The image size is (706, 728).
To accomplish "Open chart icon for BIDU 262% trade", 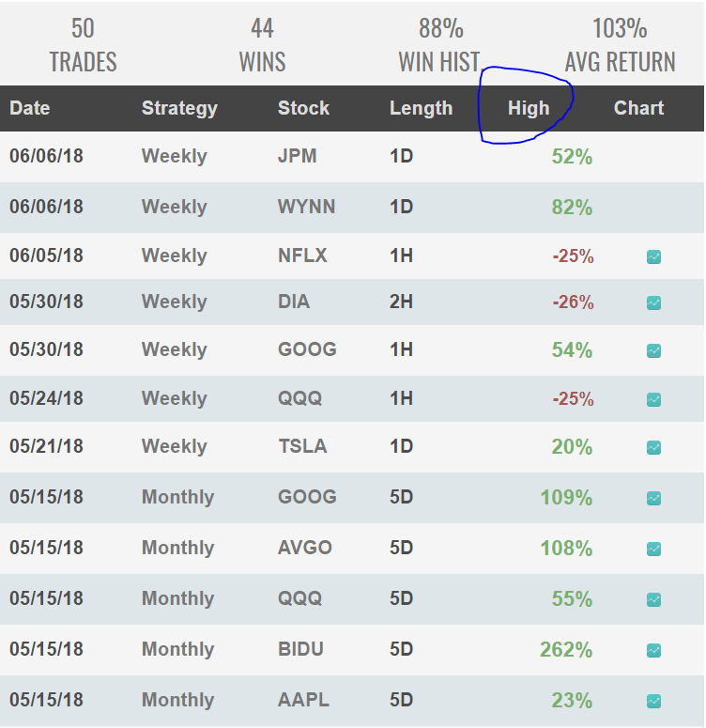I will (x=653, y=650).
